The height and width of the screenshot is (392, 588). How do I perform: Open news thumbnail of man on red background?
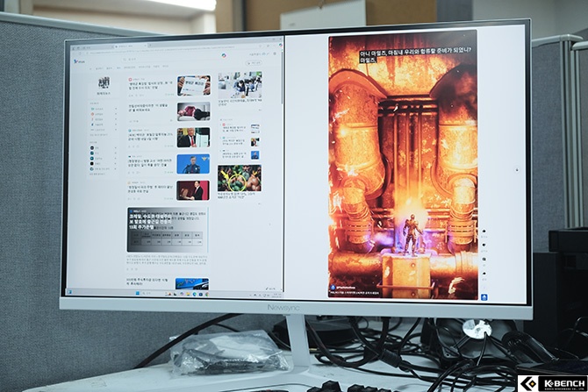(193, 190)
